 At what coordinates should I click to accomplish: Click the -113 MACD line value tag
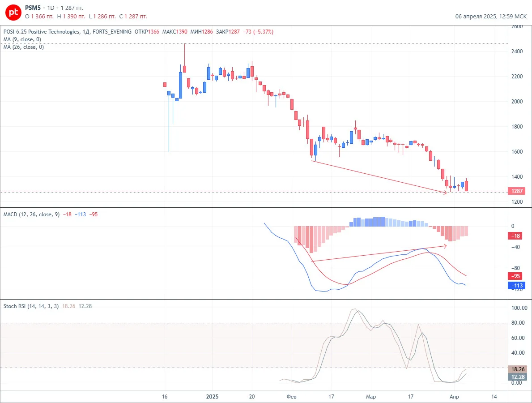click(x=516, y=286)
